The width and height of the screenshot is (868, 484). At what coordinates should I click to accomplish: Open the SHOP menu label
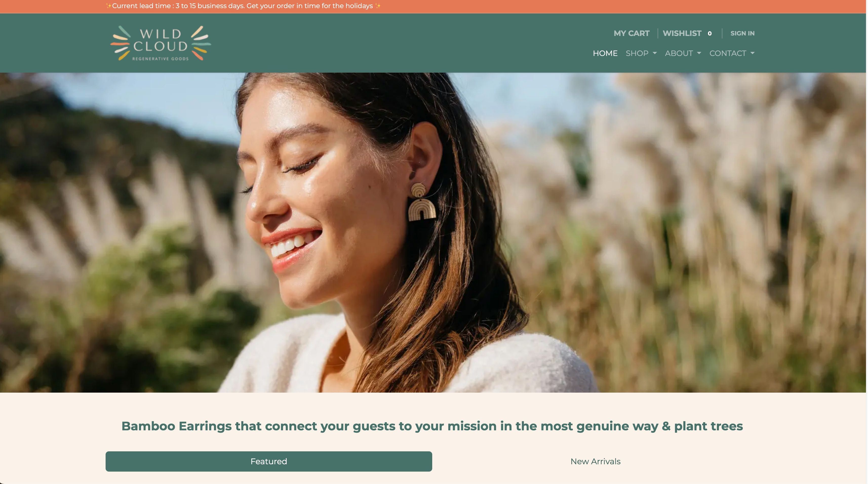point(637,53)
